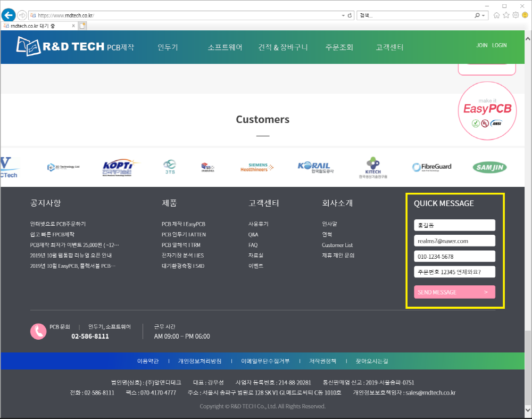Open notice 2019년 10월 웹통합 리뉴얼 오픈 안내
This screenshot has width=532, height=419.
pyautogui.click(x=71, y=256)
